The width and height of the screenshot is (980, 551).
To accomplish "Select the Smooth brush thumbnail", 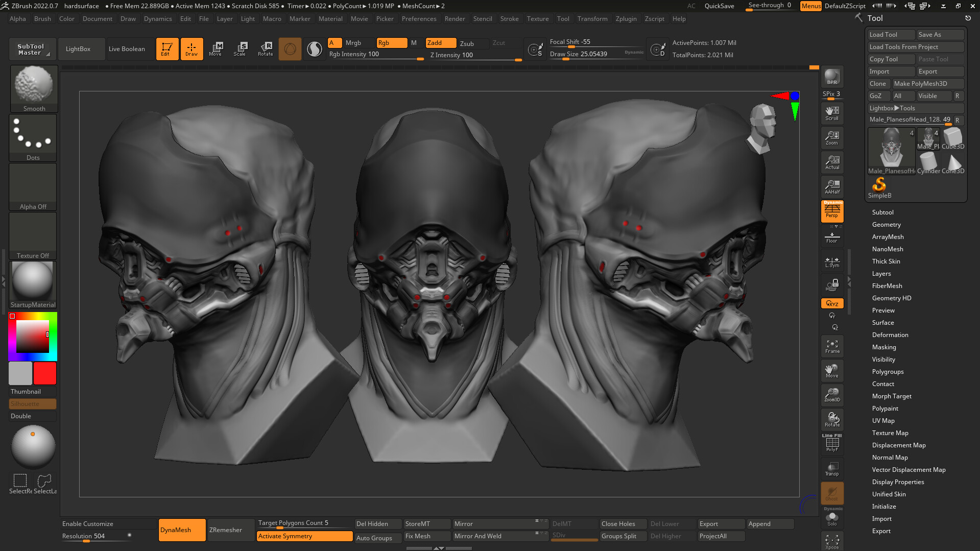I will click(34, 87).
